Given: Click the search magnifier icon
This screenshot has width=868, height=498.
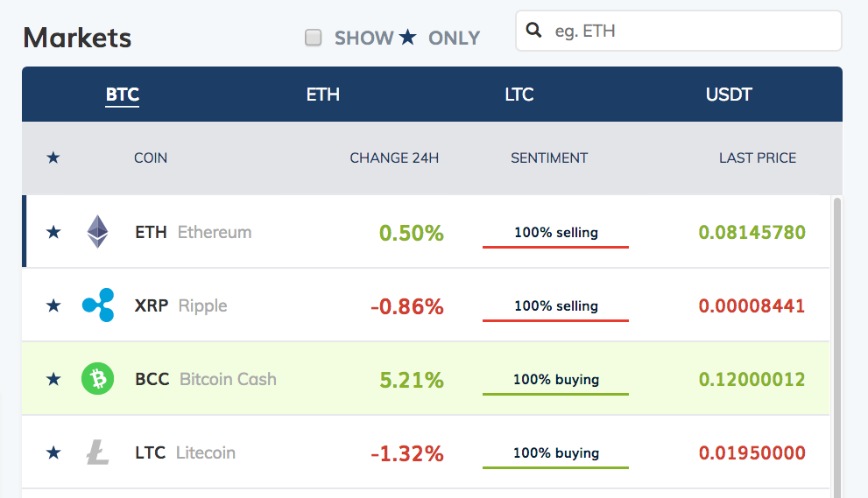Looking at the screenshot, I should pyautogui.click(x=533, y=30).
